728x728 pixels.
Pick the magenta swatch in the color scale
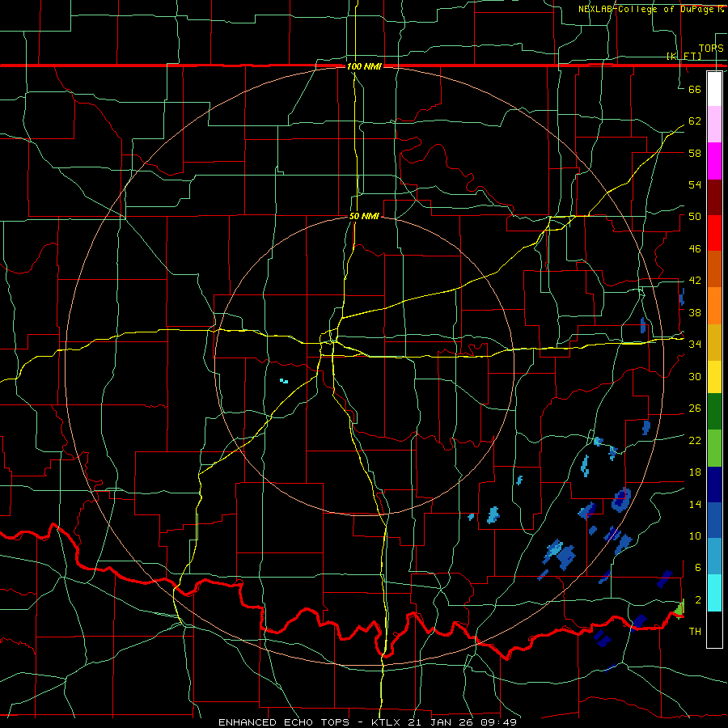714,161
